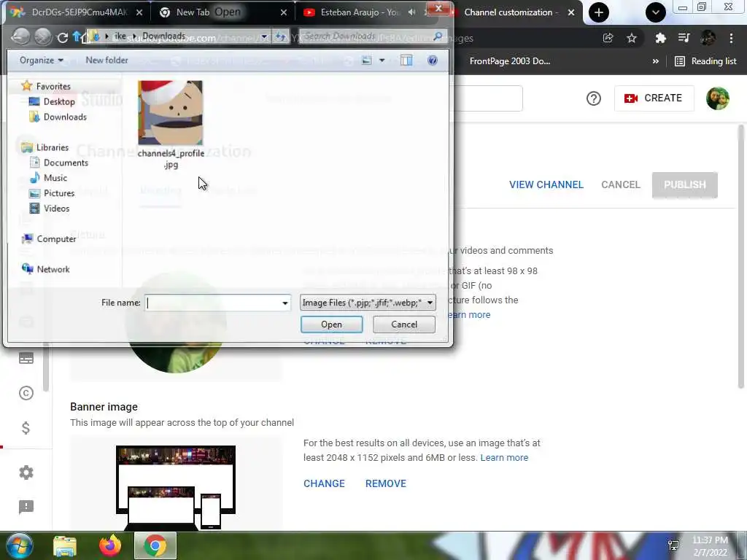Open the Organize menu in file dialog
Image resolution: width=747 pixels, height=560 pixels.
coord(42,60)
